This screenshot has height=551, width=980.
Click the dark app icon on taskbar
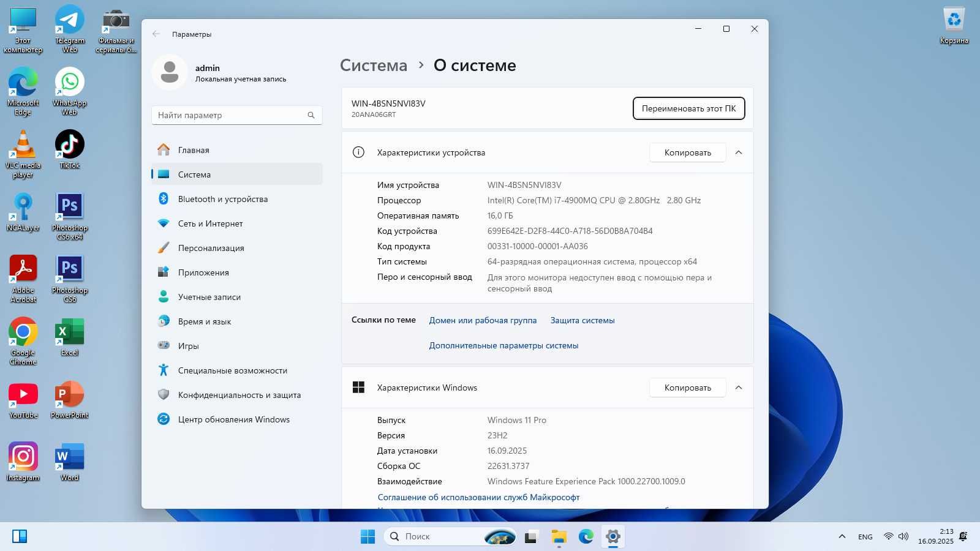[x=531, y=536]
